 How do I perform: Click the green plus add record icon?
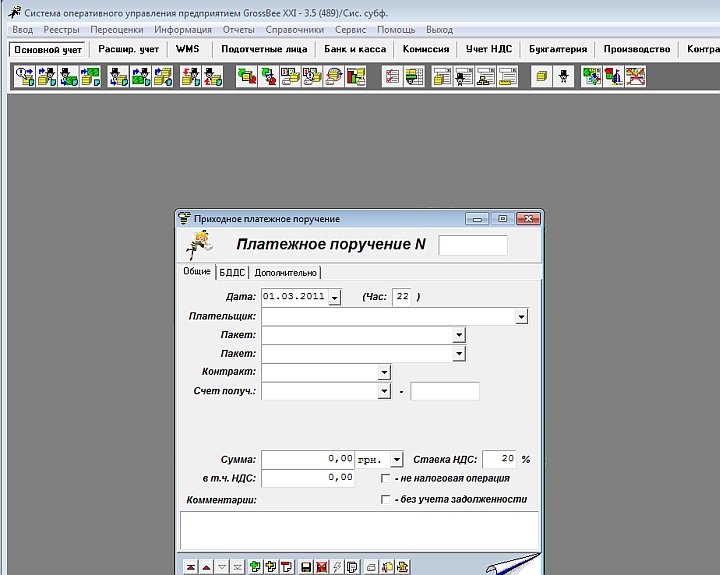pos(255,567)
